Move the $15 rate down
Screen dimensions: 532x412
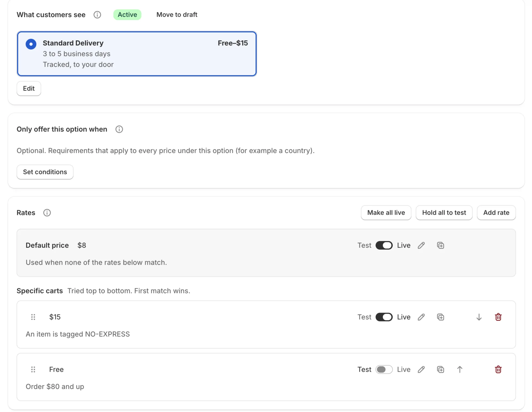(x=479, y=317)
